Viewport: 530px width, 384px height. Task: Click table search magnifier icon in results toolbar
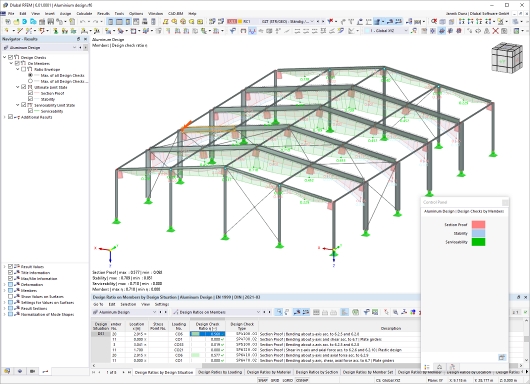278,312
